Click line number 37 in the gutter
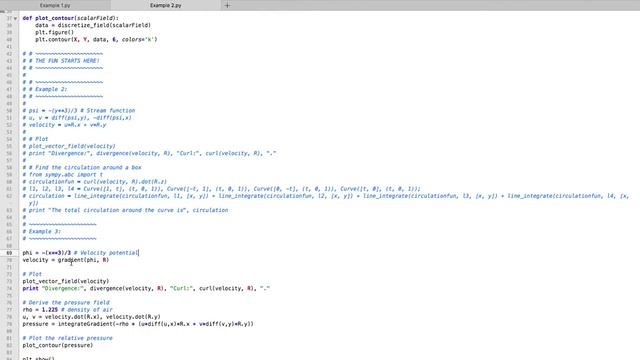 (x=9, y=18)
